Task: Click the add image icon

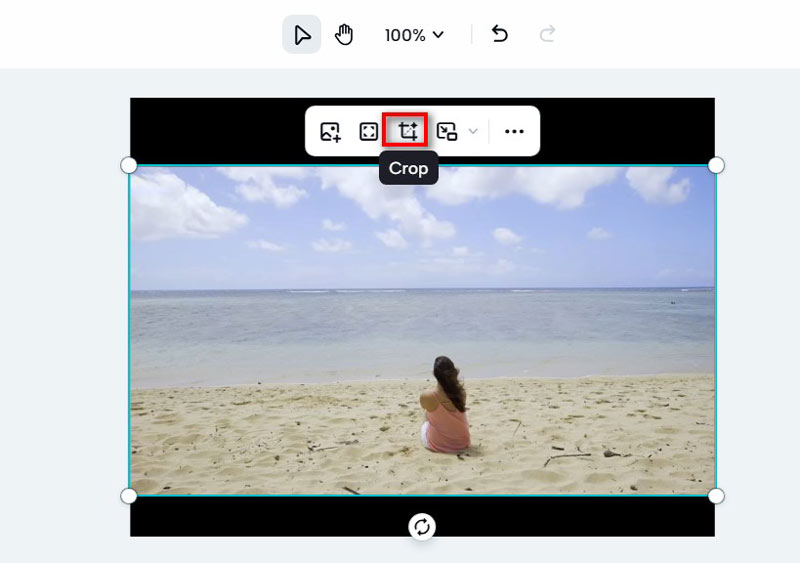Action: pos(330,131)
